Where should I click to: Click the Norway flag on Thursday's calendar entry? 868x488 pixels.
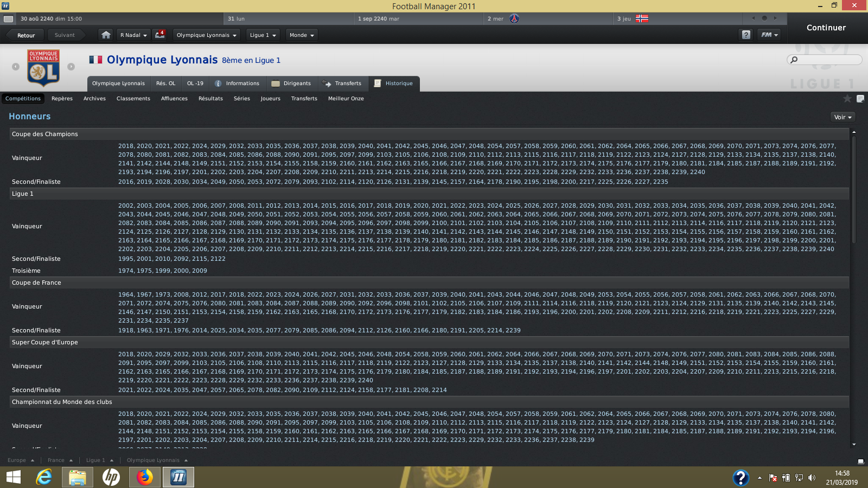pos(642,18)
